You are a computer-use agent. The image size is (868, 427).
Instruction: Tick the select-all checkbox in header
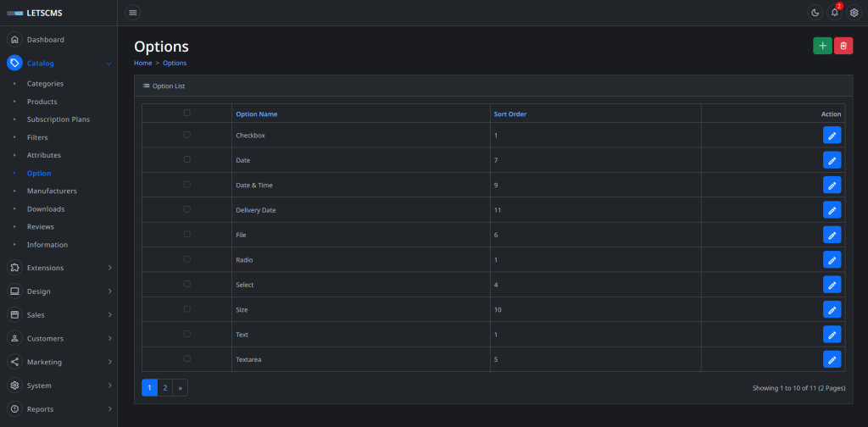[186, 113]
